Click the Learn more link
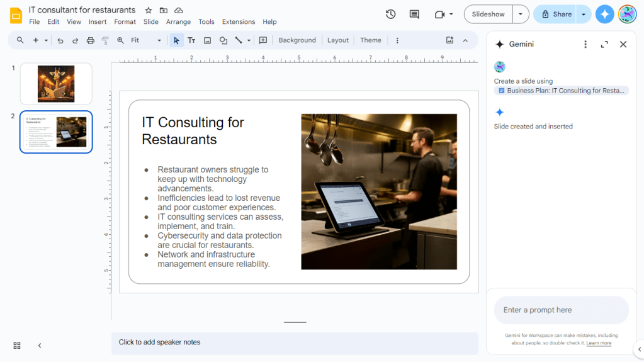The width and height of the screenshot is (644, 362). [x=599, y=343]
